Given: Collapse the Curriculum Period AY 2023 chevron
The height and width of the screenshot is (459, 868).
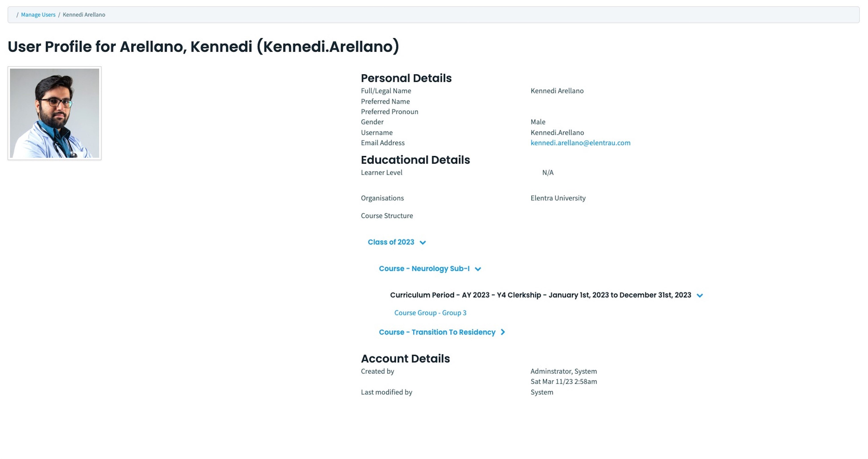Looking at the screenshot, I should pos(700,295).
